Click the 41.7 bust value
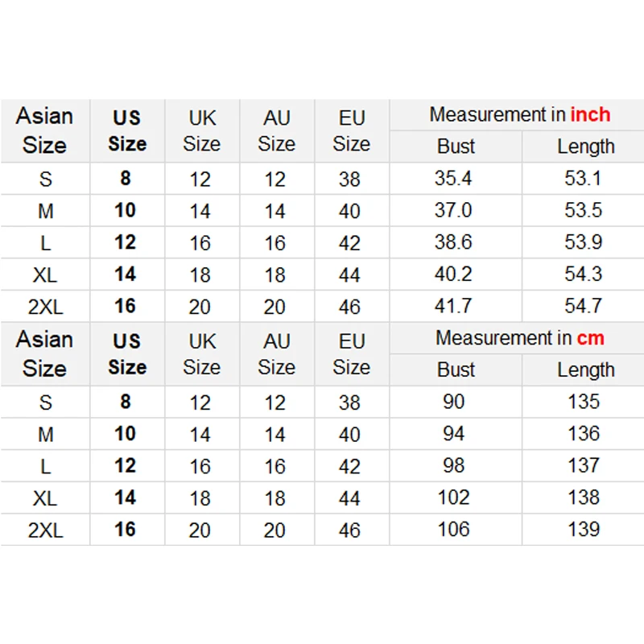The height and width of the screenshot is (644, 644). (x=453, y=307)
